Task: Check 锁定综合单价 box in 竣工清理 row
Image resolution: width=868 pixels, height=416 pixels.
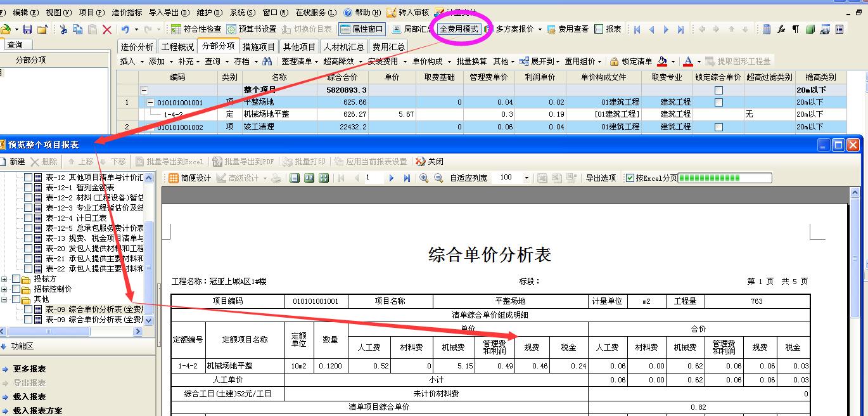Action: tap(718, 127)
